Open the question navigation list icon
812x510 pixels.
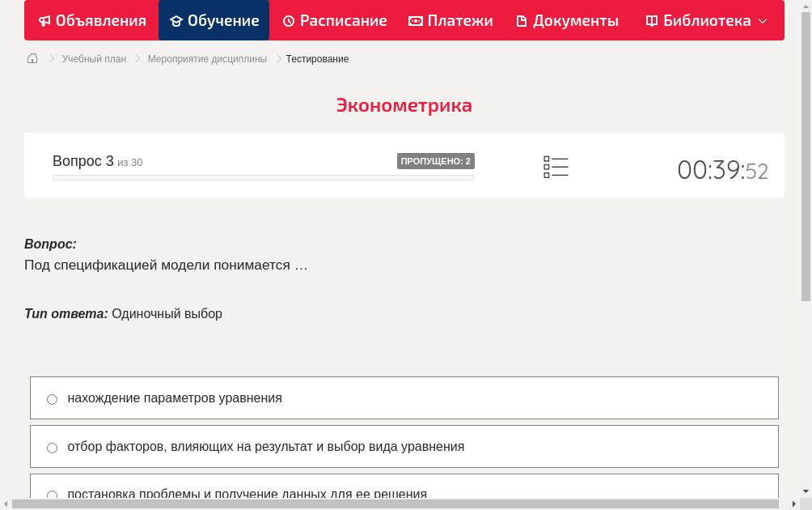pyautogui.click(x=556, y=166)
